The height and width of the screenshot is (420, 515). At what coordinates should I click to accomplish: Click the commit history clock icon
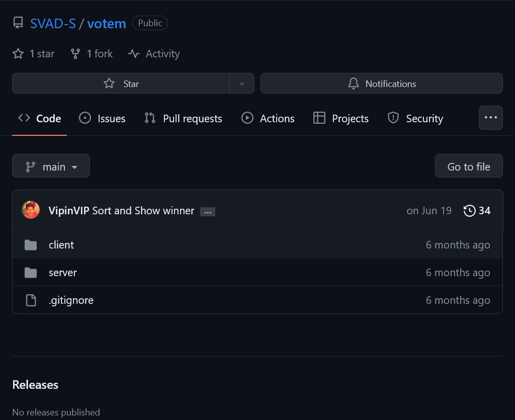pyautogui.click(x=470, y=210)
